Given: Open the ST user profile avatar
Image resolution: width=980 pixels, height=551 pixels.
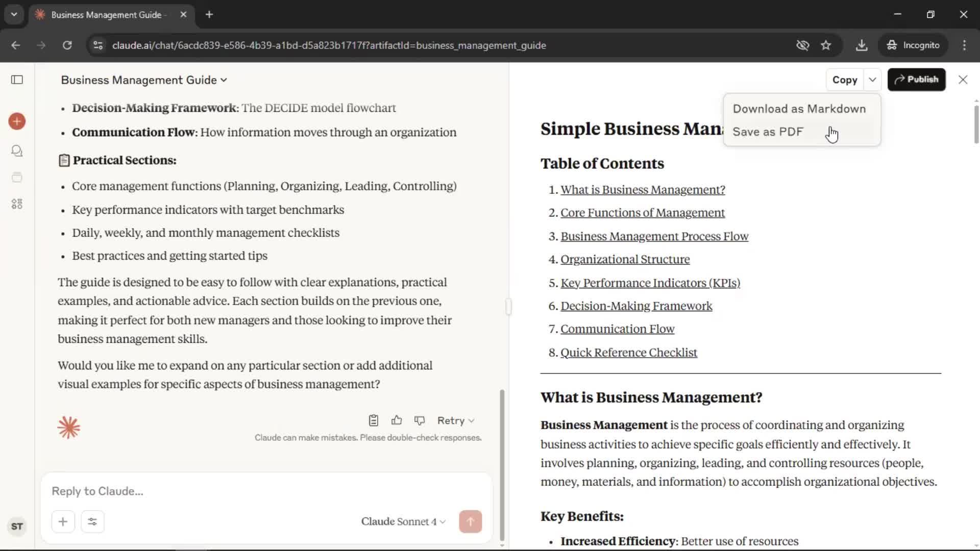Looking at the screenshot, I should coord(17,527).
